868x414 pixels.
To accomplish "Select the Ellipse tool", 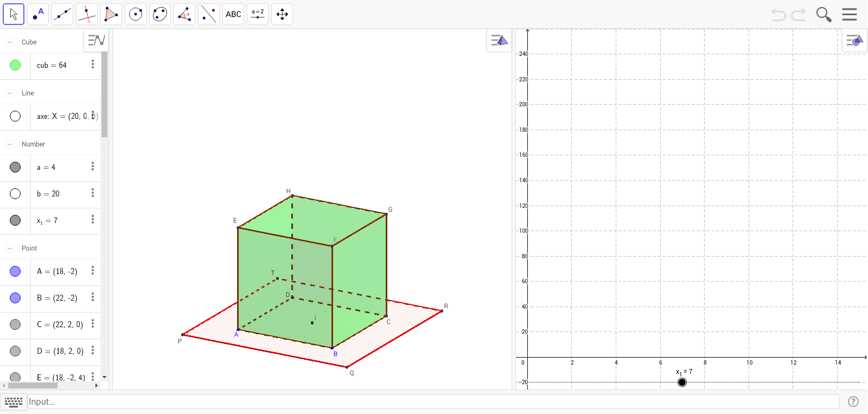I will [160, 14].
